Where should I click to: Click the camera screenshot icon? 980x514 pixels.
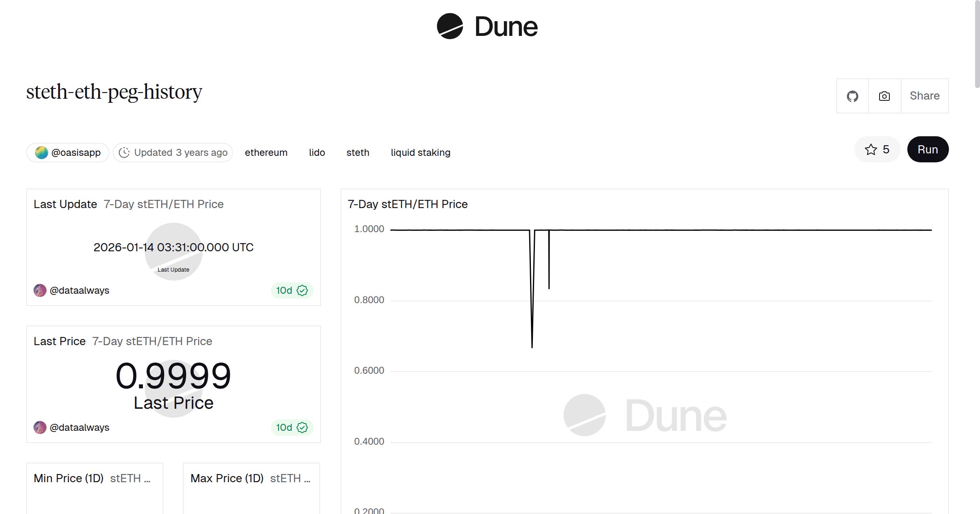(884, 96)
